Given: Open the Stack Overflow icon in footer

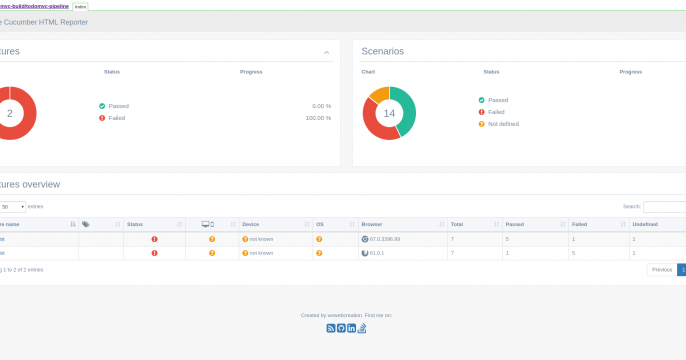Looking at the screenshot, I should (x=362, y=328).
